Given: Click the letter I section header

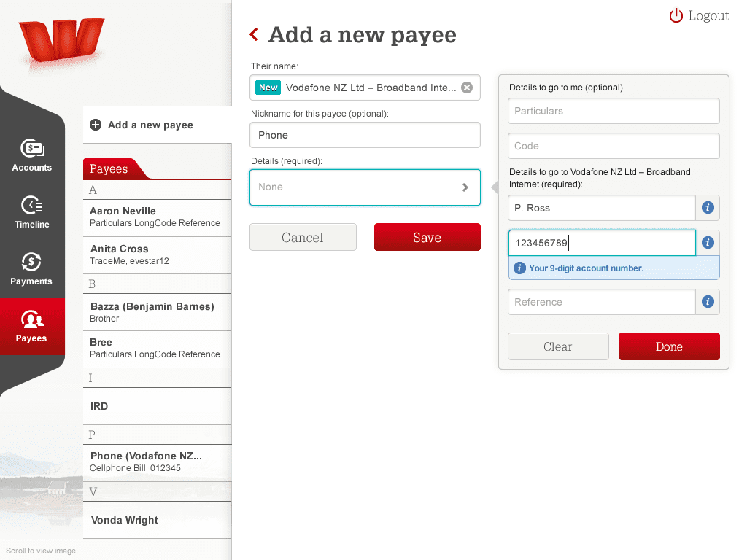Looking at the screenshot, I should tap(158, 378).
